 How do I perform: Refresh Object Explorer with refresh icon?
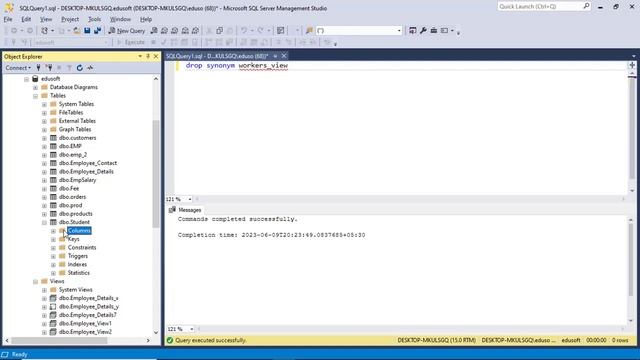80,68
